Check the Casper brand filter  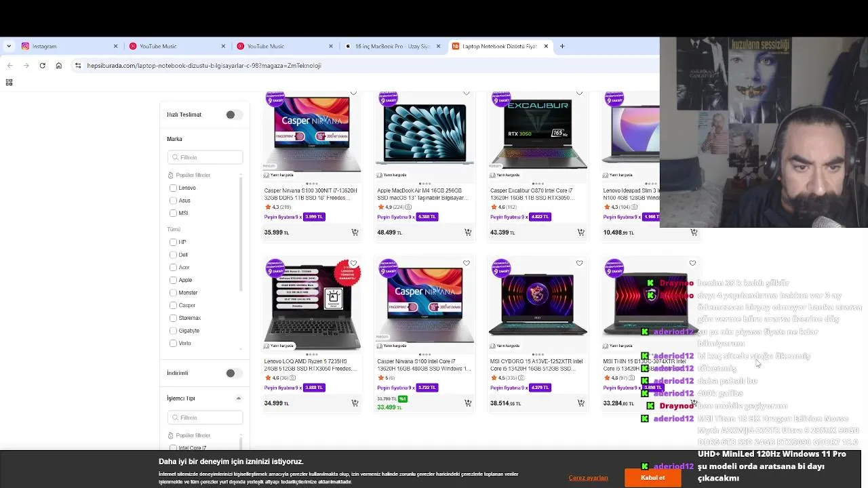[173, 305]
